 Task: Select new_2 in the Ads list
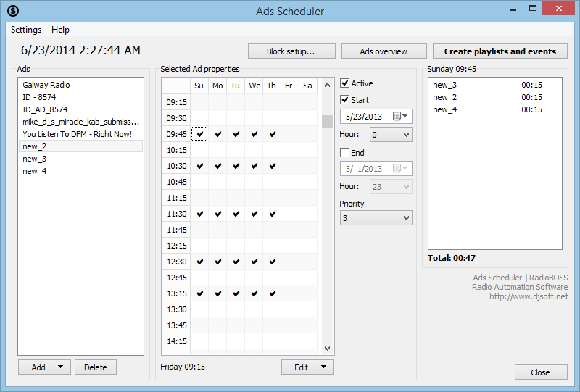80,146
